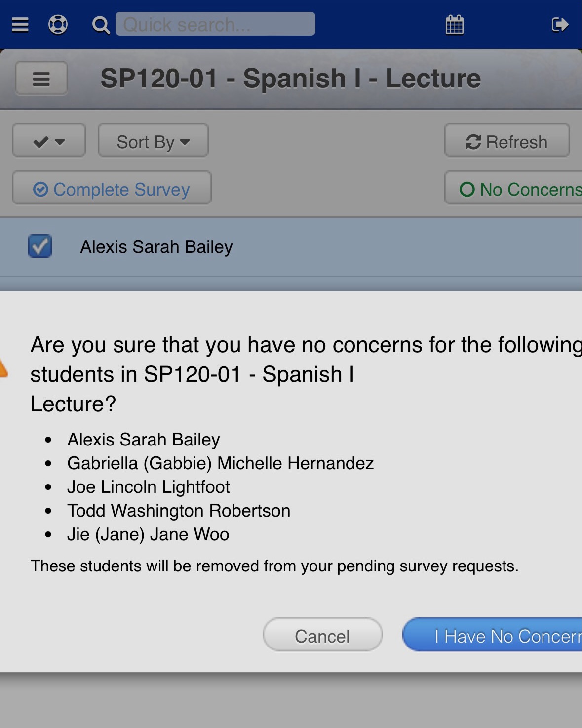Uncheck the Alexis Sarah Bailey checkbox
This screenshot has height=728, width=582.
40,246
